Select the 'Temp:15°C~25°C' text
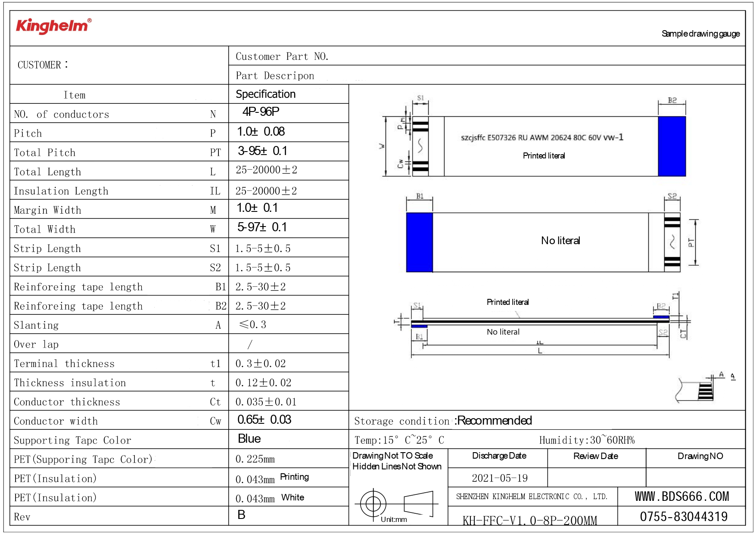The height and width of the screenshot is (534, 756). click(x=399, y=440)
